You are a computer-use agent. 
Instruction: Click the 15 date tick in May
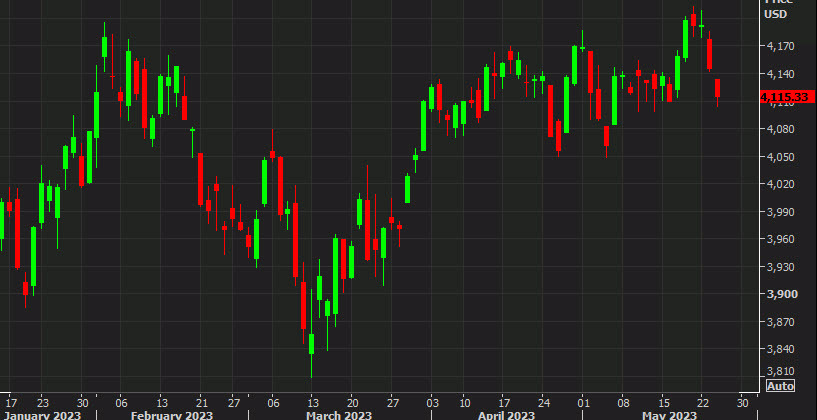pos(664,403)
